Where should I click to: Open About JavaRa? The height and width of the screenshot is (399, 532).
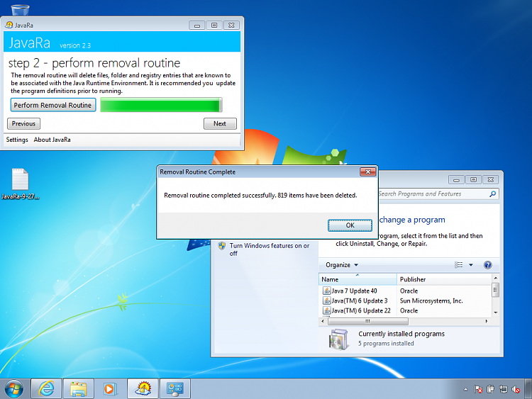pos(52,140)
